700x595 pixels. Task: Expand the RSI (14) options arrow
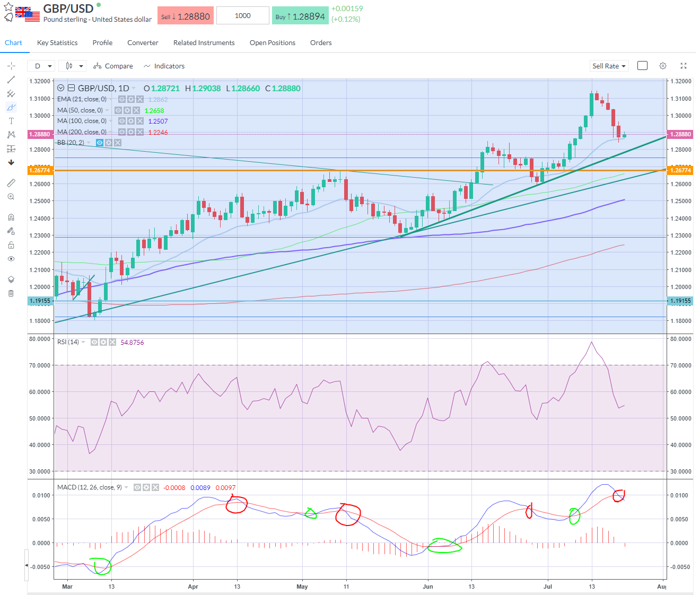84,343
